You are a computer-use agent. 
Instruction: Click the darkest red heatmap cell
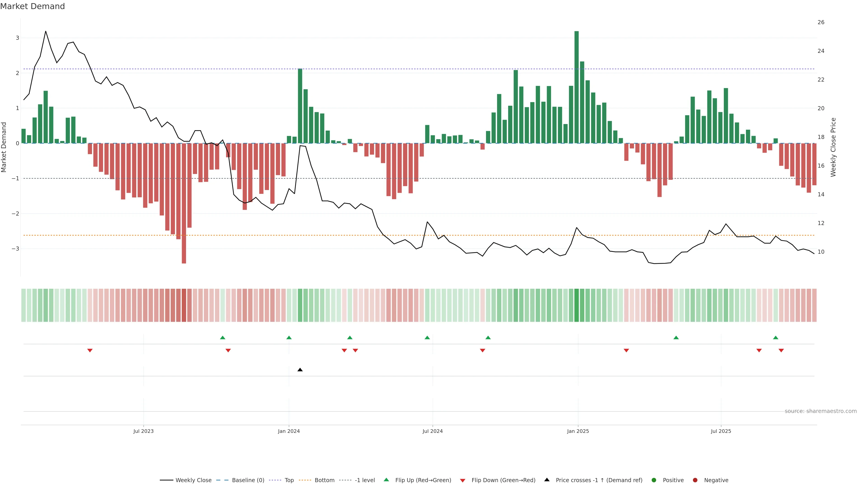coord(184,305)
